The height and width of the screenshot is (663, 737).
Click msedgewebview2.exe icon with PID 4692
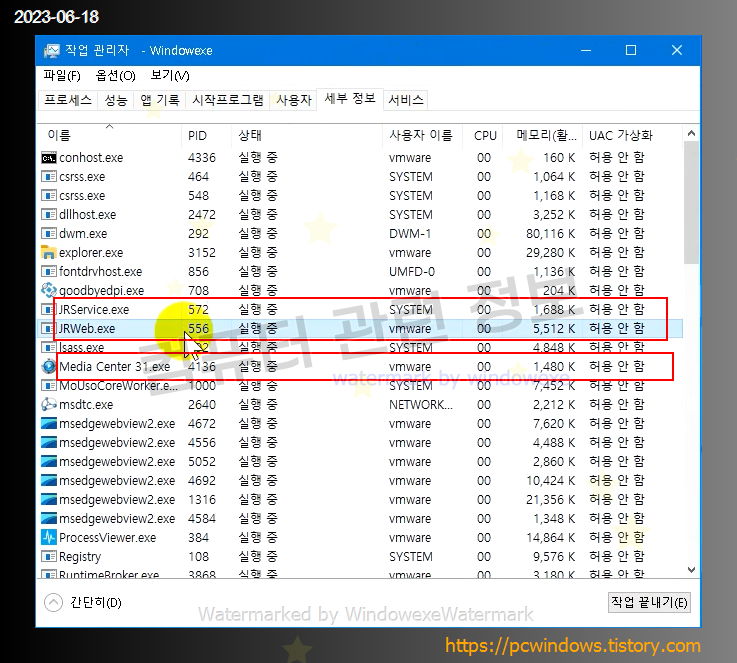pos(49,481)
